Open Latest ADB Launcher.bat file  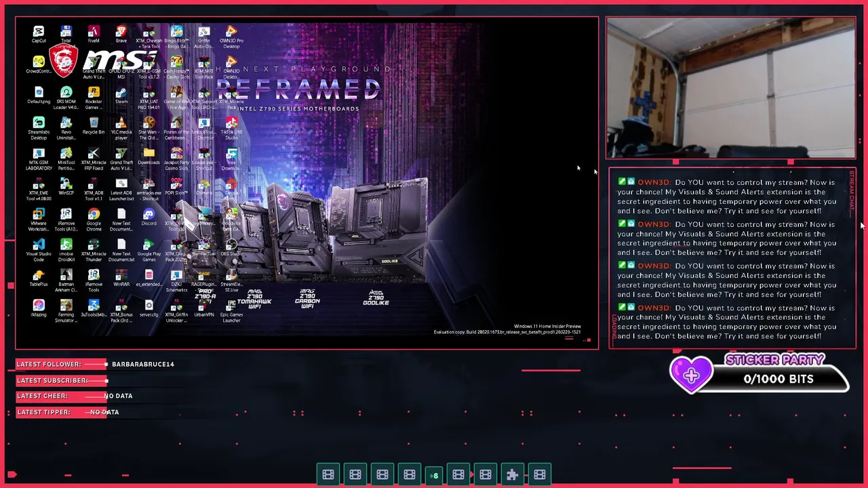(121, 190)
